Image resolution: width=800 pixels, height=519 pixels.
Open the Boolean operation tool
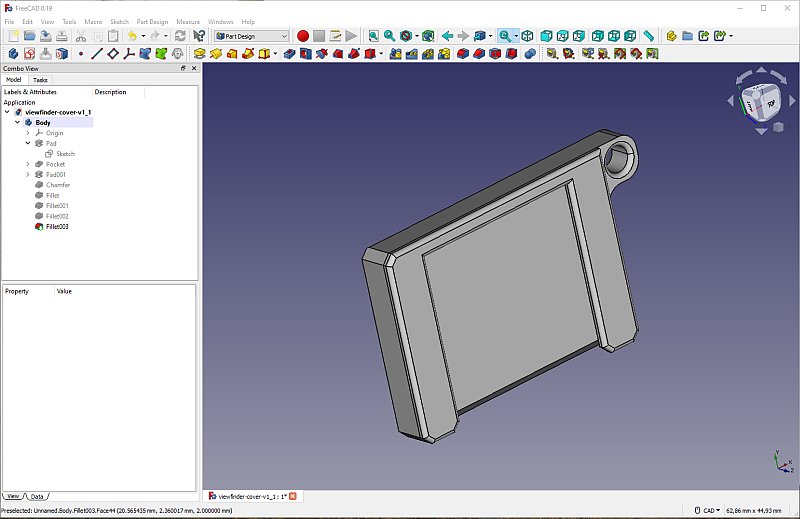click(x=530, y=54)
